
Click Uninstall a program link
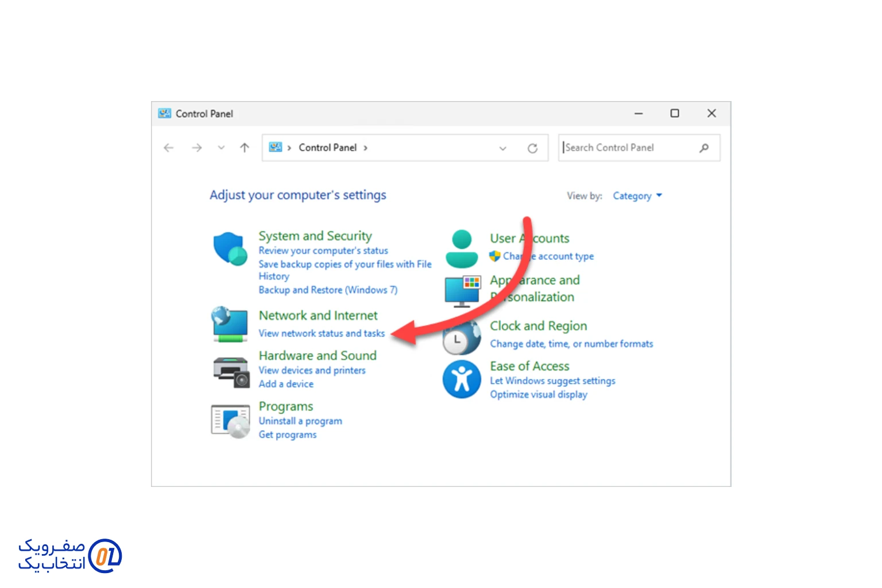point(300,421)
